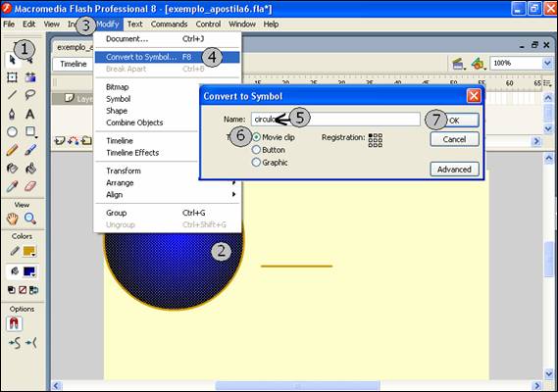558x392 pixels.
Task: Open the 100% zoom dropdown
Action: coord(547,64)
